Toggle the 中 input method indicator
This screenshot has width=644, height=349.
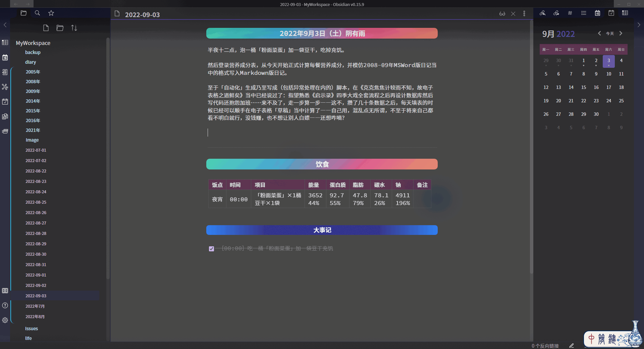(591, 339)
